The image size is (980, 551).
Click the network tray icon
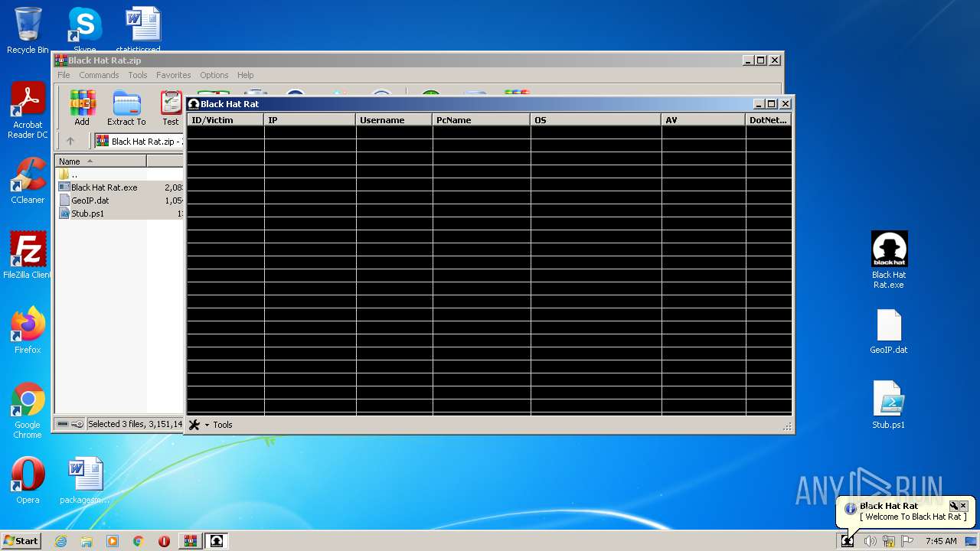889,541
